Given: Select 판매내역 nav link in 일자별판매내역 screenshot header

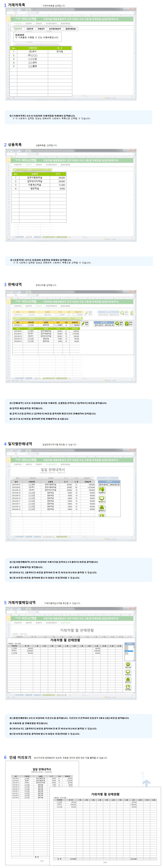Looking at the screenshot, I should (39, 464).
